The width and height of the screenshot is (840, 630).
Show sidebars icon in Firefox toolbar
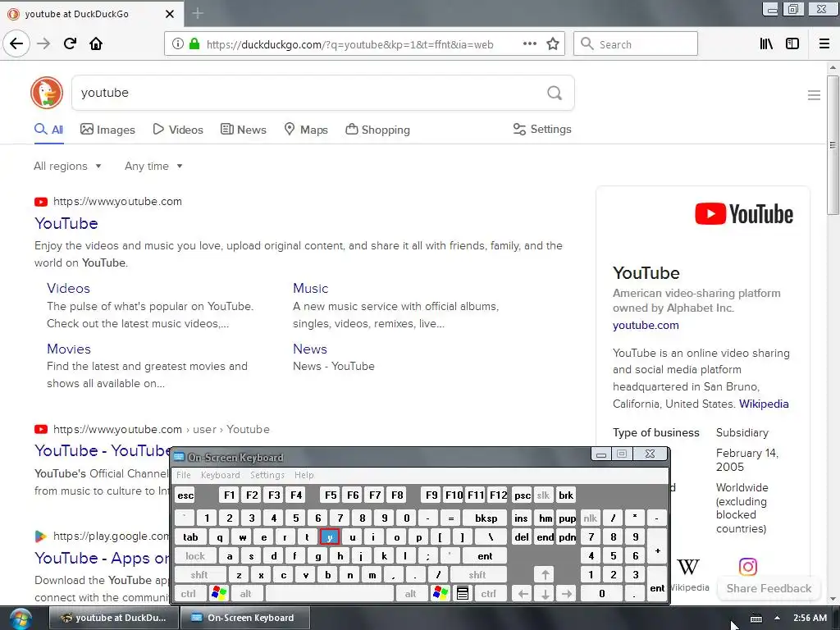point(792,44)
